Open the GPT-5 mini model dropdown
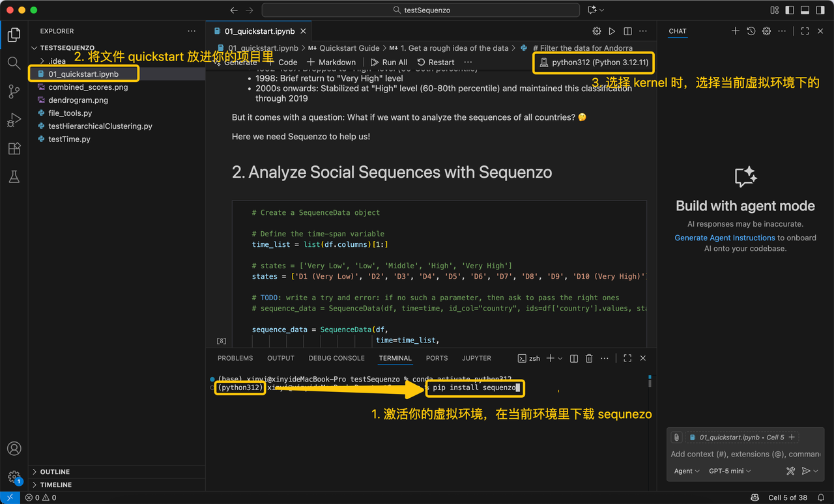Screen dimensions: 834x504 [x=730, y=471]
